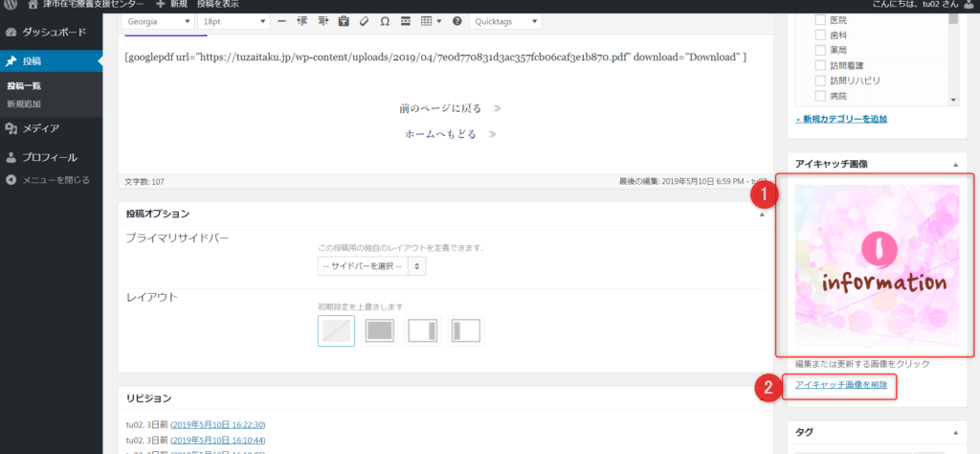Select the content with right sidebar layout
The height and width of the screenshot is (454, 980).
click(x=423, y=330)
